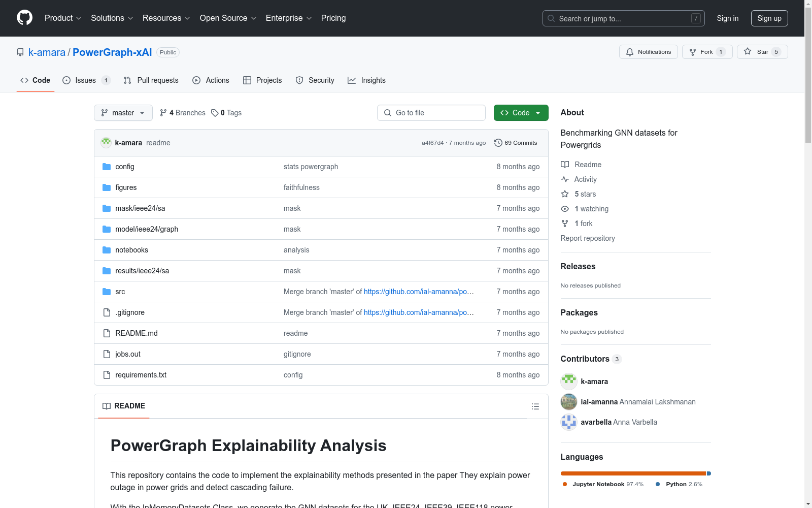Click the Go to file search field
The width and height of the screenshot is (812, 508).
click(x=431, y=113)
